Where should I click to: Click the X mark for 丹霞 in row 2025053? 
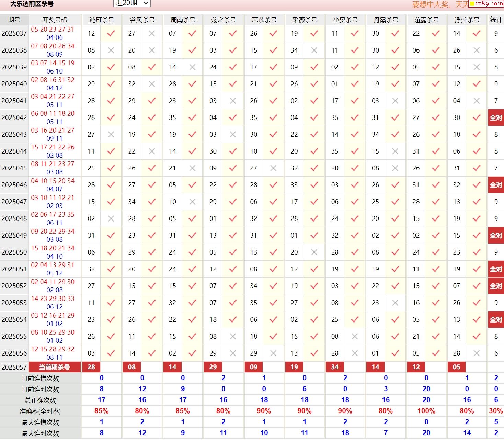coord(395,303)
